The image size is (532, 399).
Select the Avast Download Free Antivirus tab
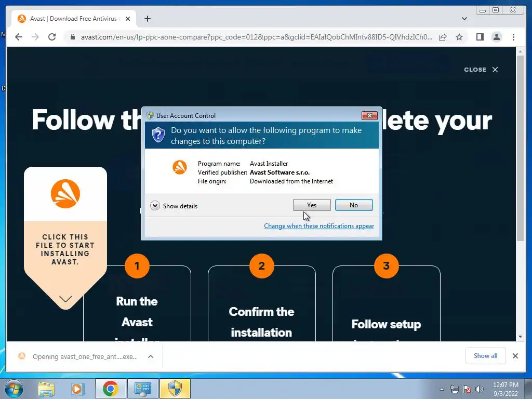click(x=73, y=19)
